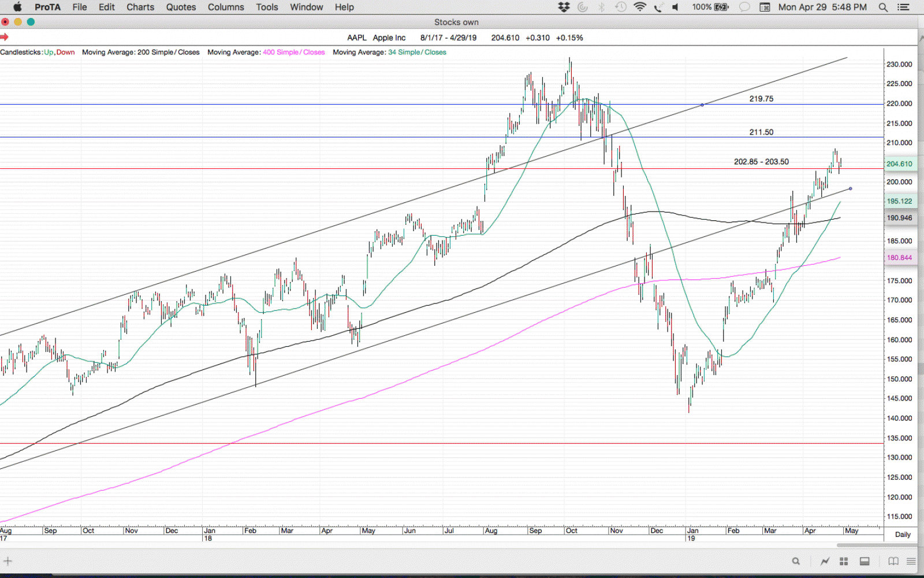The width and height of the screenshot is (924, 578).
Task: Open the Time Machine menu icon
Action: point(620,7)
